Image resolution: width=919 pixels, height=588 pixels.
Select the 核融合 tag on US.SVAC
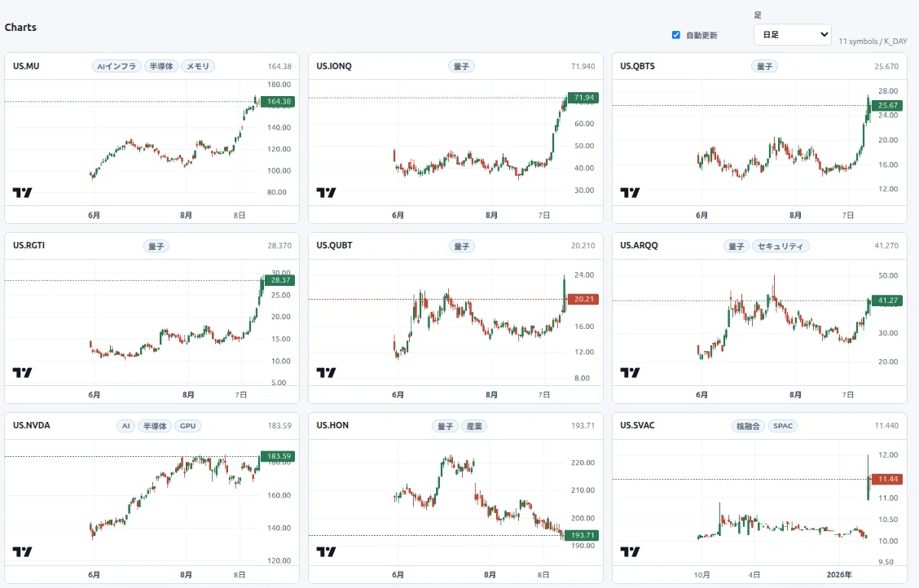point(748,426)
